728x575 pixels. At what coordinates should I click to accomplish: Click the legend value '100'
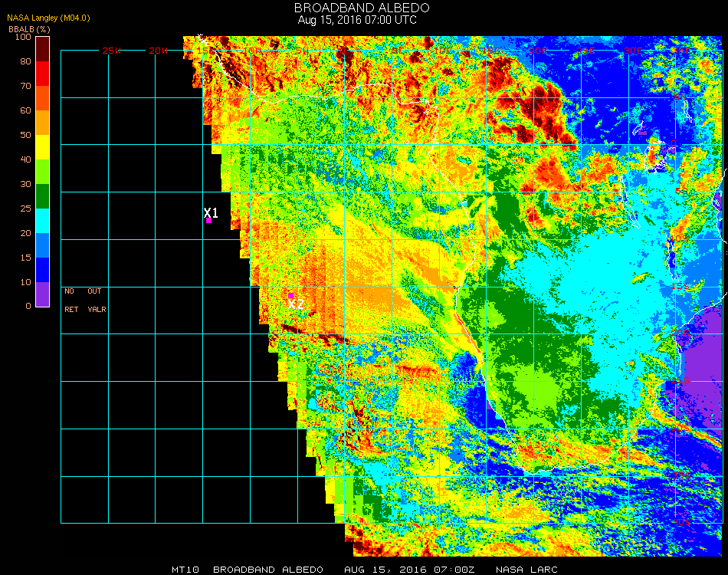pos(23,37)
